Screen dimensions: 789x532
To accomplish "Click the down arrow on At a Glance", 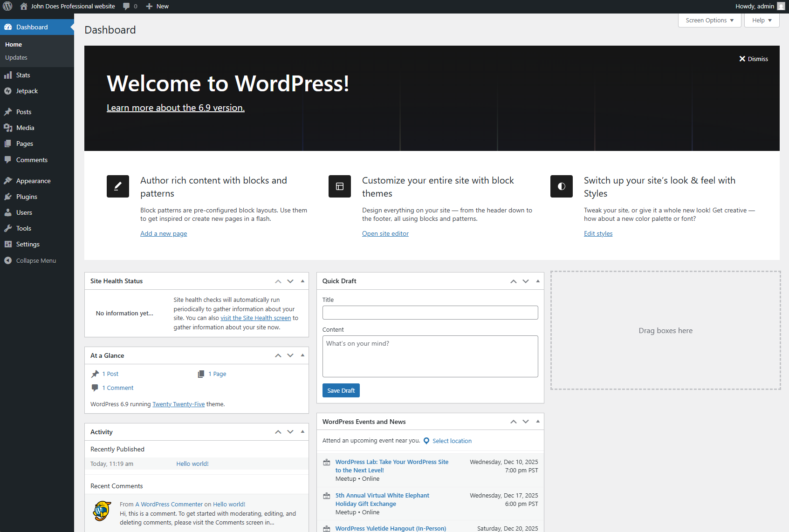I will tap(290, 355).
